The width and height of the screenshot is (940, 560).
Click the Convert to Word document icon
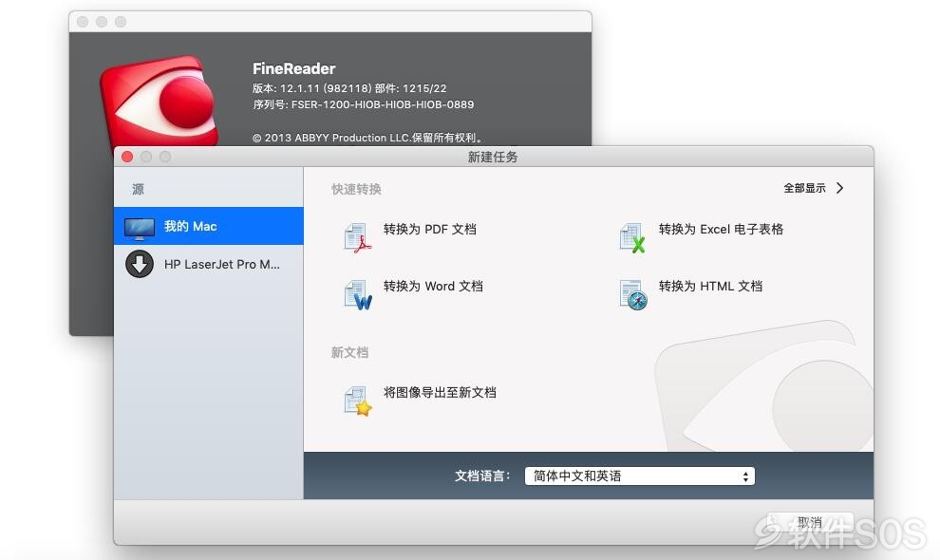358,294
